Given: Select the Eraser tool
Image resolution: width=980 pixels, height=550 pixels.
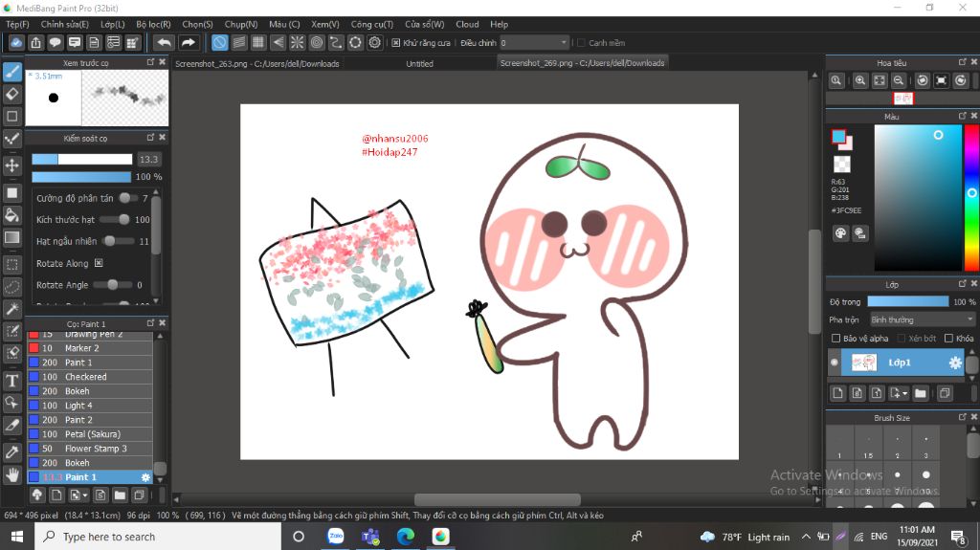Looking at the screenshot, I should click(x=11, y=94).
